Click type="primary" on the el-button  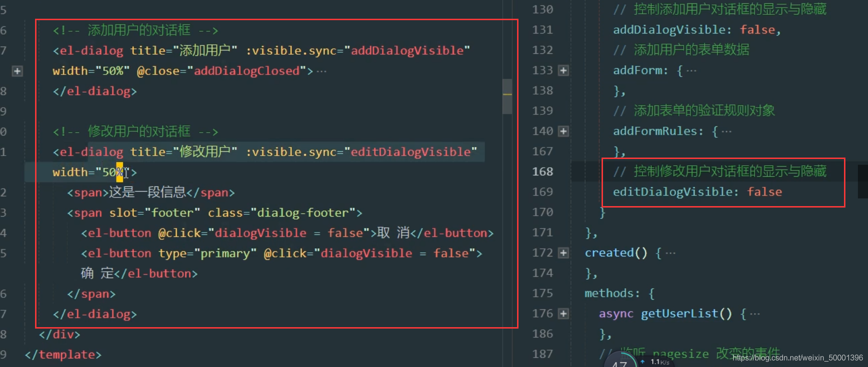207,254
